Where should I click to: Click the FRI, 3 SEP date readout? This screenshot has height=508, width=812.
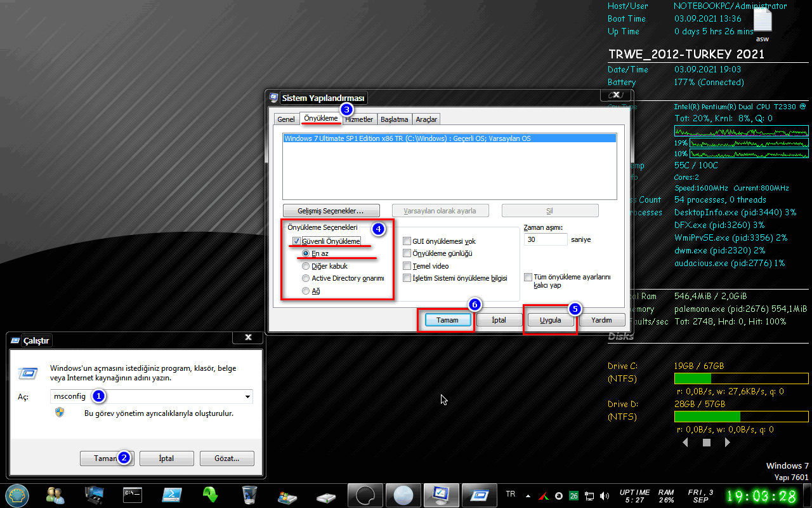(x=700, y=496)
